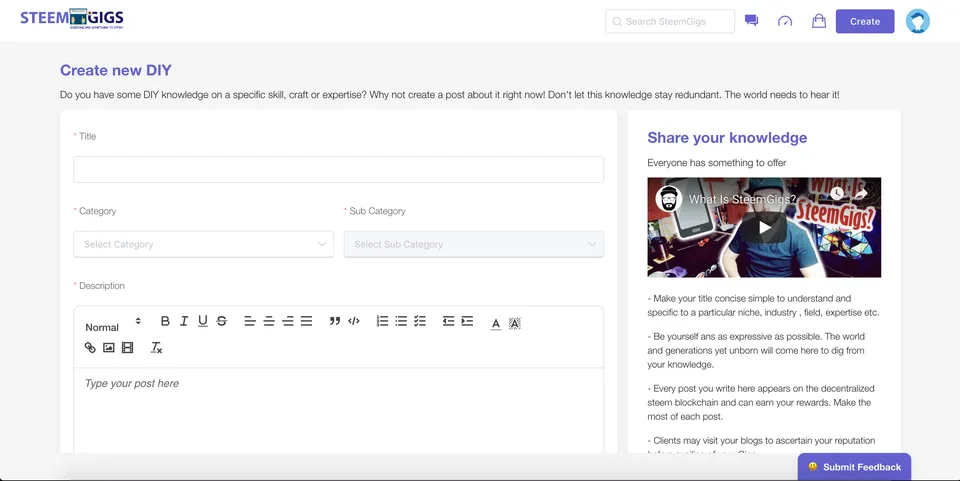
Task: Click the Share arrow on the video
Action: click(862, 193)
